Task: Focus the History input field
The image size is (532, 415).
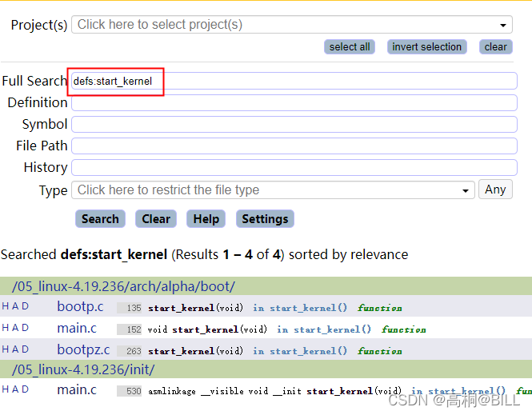Action: (294, 167)
